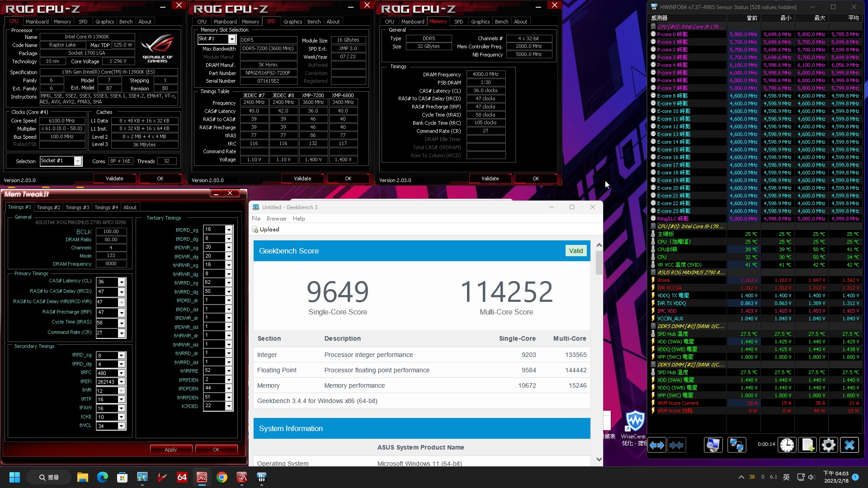Show hidden tray icons chevron
Image resolution: width=868 pixels, height=488 pixels.
(741, 477)
